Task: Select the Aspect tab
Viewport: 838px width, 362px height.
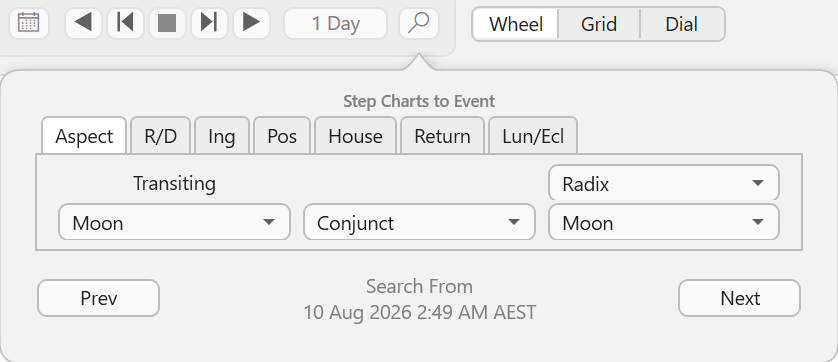Action: pyautogui.click(x=84, y=136)
